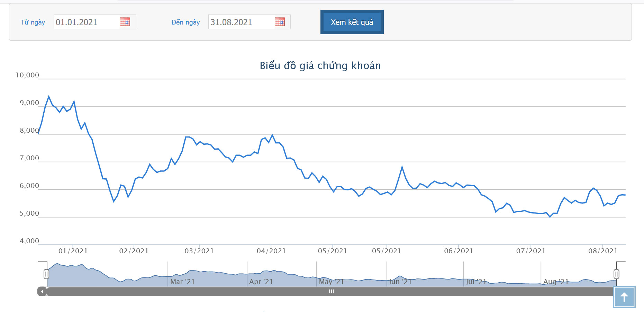
Task: Click the navigator horizontal scrollbar grip
Action: [x=331, y=292]
